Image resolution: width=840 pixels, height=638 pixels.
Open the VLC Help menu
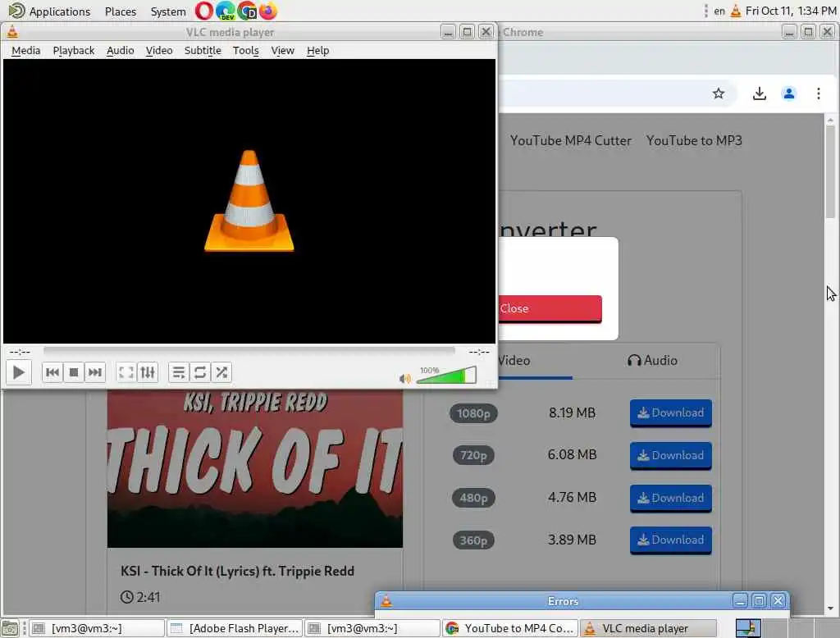point(317,50)
